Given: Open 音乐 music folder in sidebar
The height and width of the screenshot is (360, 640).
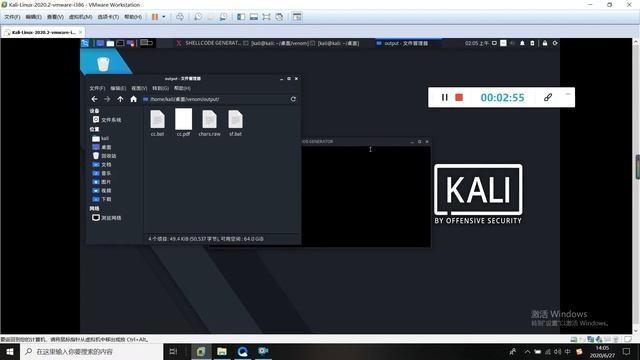Looking at the screenshot, I should [x=102, y=173].
